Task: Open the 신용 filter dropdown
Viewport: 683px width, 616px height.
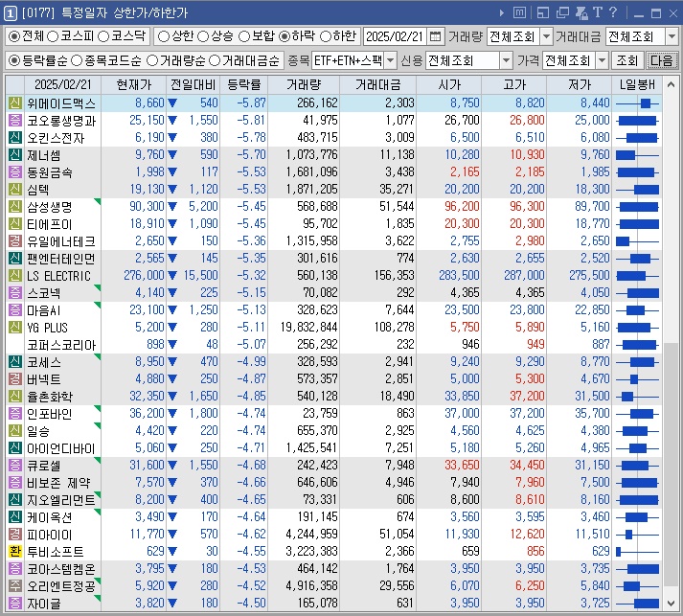Action: pyautogui.click(x=506, y=60)
